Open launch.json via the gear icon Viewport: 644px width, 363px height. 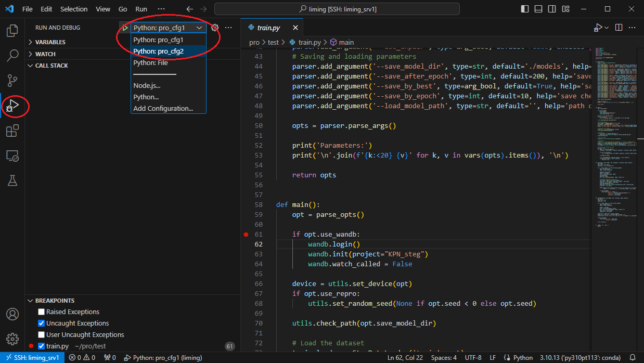[214, 28]
